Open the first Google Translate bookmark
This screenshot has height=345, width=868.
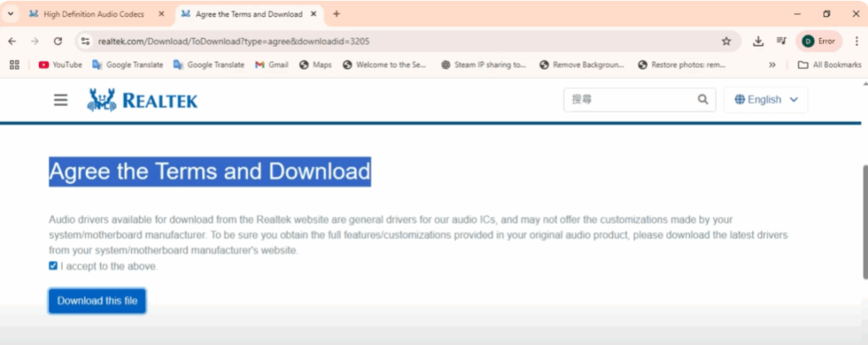(x=128, y=64)
